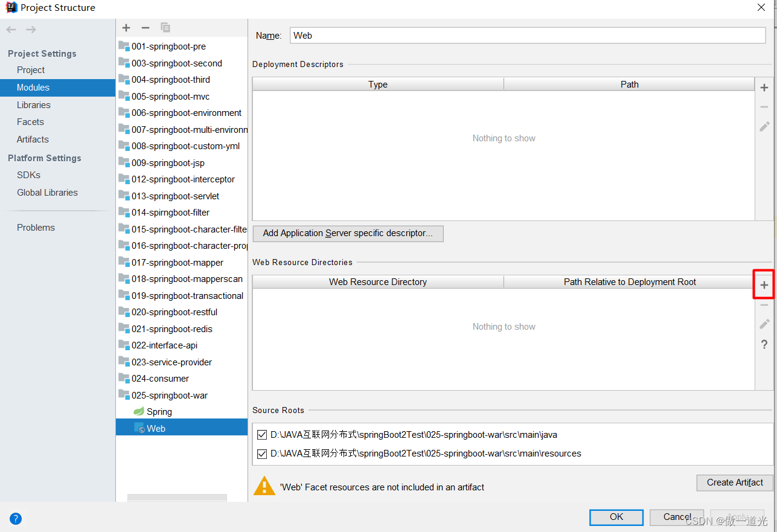Uncheck the src\main\resources source root

(x=262, y=453)
